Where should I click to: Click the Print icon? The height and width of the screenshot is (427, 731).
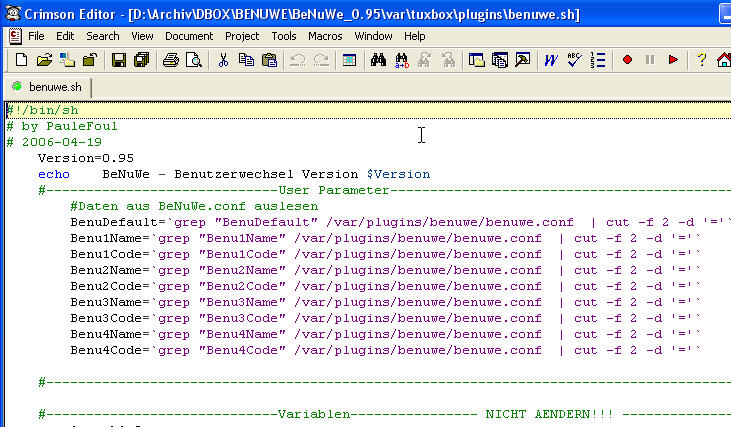point(171,61)
